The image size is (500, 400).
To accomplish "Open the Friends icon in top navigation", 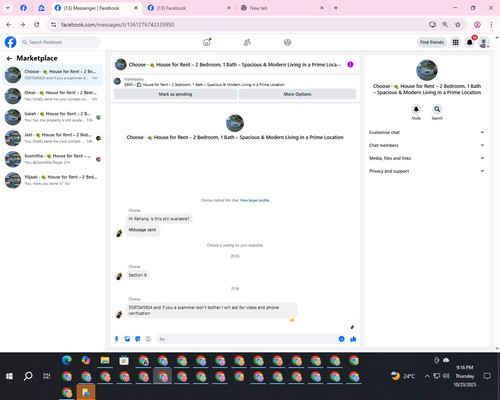I will pos(247,42).
